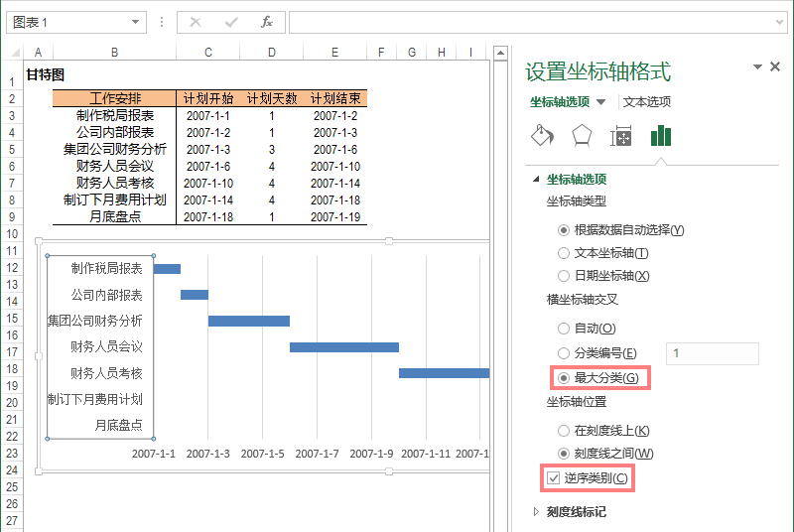Select column E header
This screenshot has width=794, height=532.
click(x=334, y=53)
